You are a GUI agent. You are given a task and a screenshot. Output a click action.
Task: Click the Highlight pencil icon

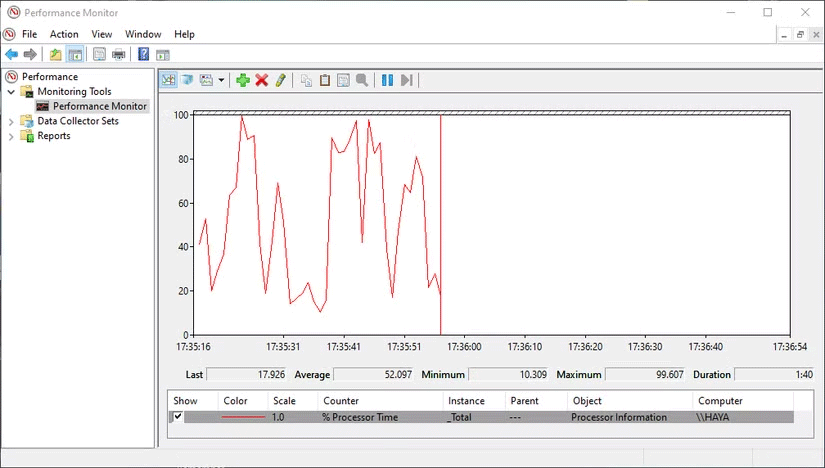(x=281, y=80)
